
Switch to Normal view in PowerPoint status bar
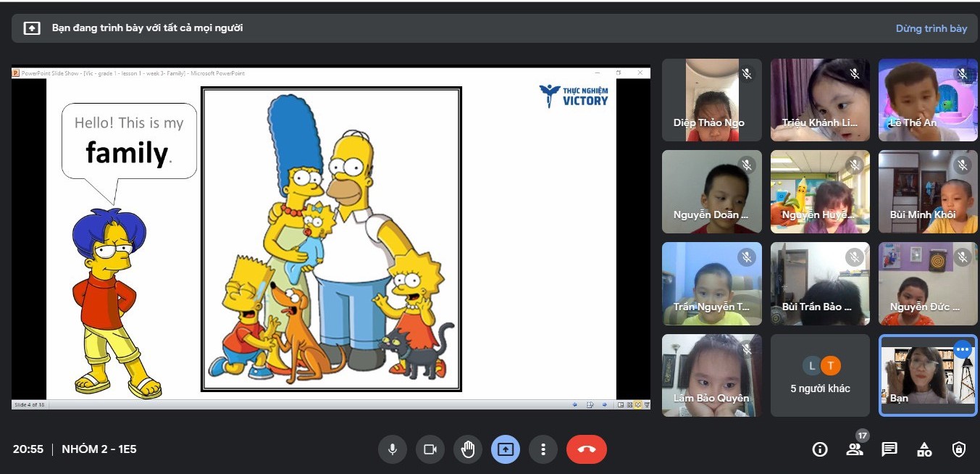pos(621,404)
